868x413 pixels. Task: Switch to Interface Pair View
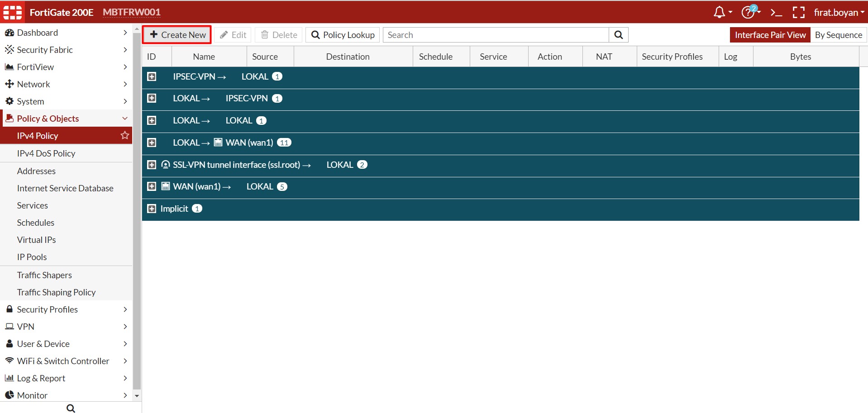pos(770,35)
